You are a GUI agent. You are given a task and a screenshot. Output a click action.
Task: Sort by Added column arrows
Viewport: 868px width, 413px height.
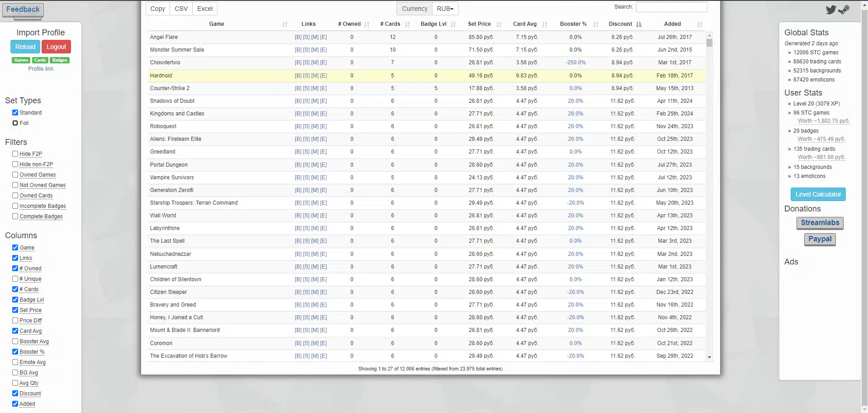(x=700, y=24)
